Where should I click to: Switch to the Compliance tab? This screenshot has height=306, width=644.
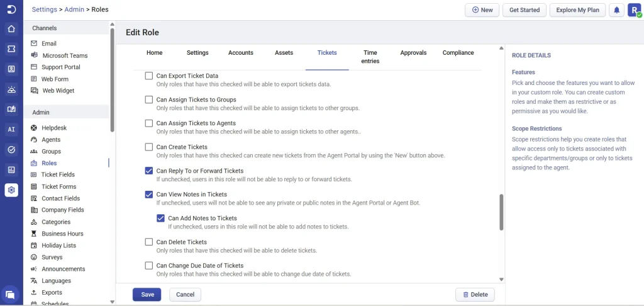[x=458, y=53]
